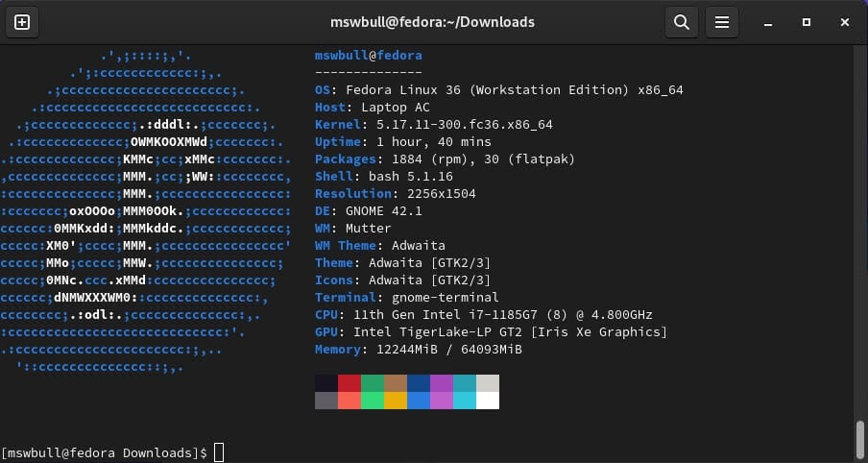
Task: Minimize the terminal window
Action: (x=768, y=23)
